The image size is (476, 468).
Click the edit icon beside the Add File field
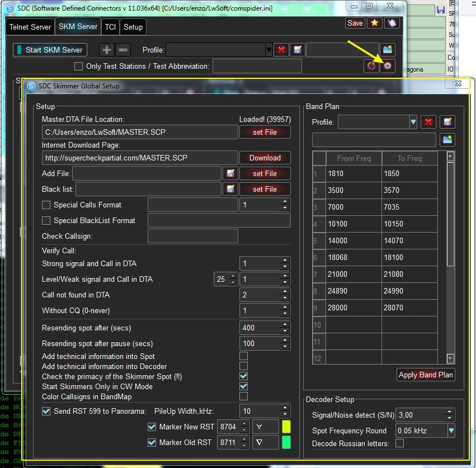pyautogui.click(x=230, y=173)
